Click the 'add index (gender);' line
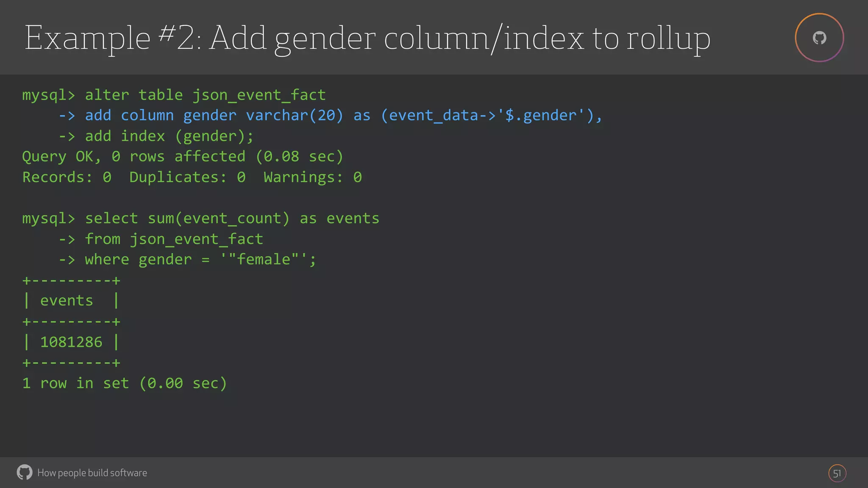The image size is (868, 488). tap(156, 136)
